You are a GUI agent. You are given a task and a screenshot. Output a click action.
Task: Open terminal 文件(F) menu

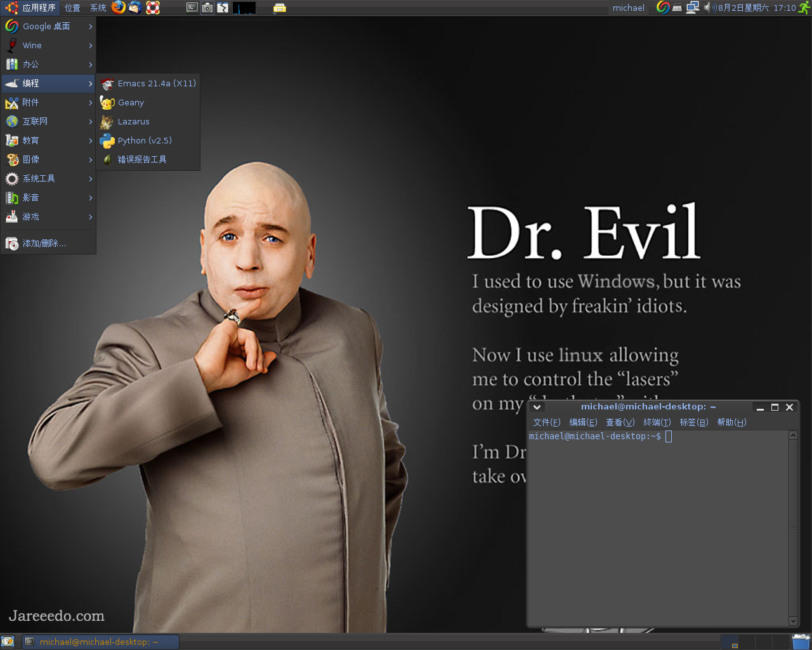[547, 422]
